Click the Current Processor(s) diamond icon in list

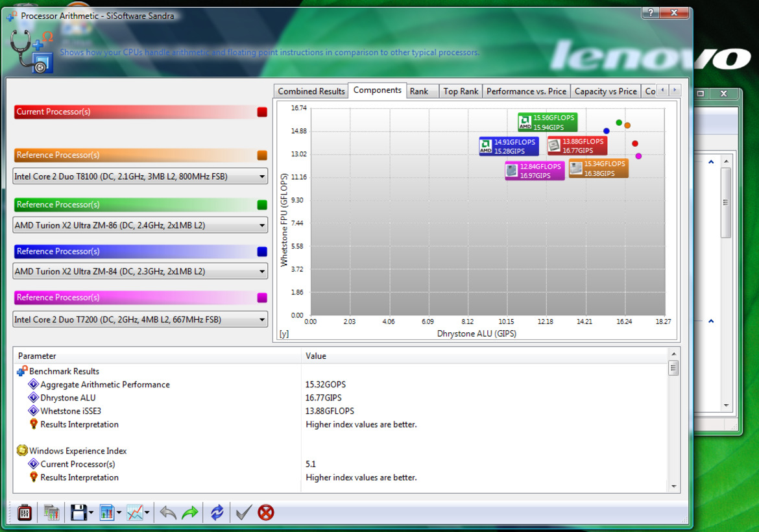point(33,464)
